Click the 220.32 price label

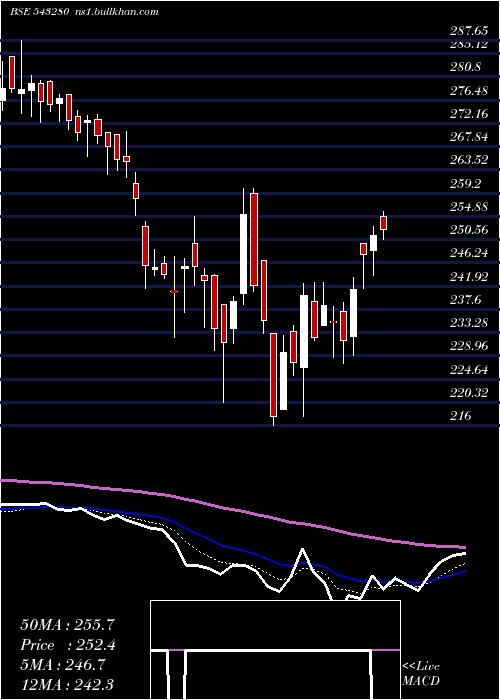[469, 392]
